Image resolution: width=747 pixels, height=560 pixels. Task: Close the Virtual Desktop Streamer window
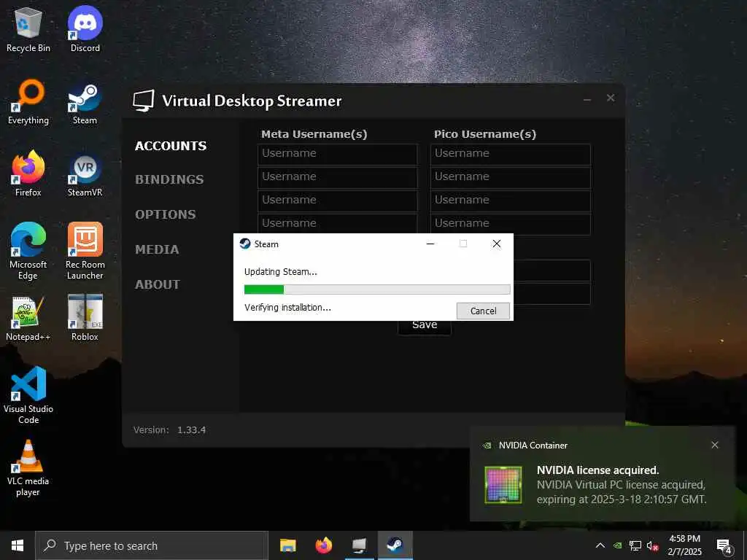pyautogui.click(x=611, y=98)
